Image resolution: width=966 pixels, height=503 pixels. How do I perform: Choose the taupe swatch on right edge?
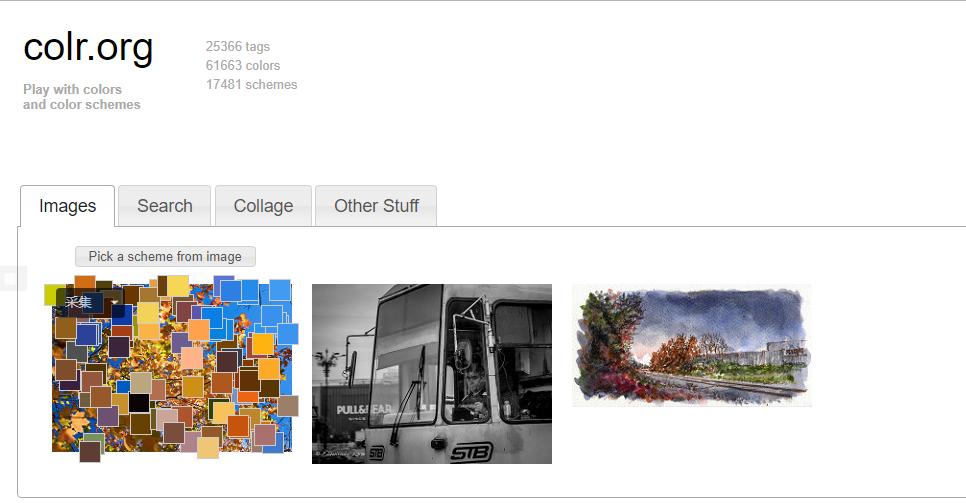[288, 406]
